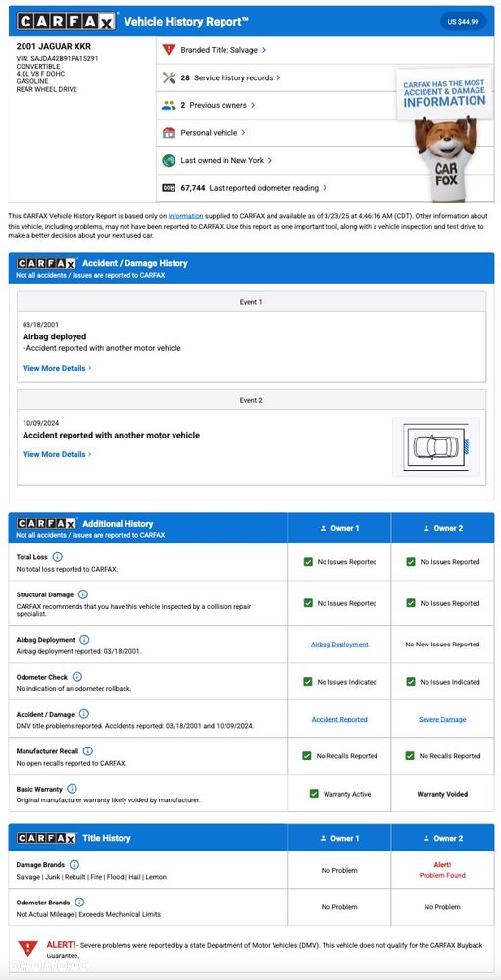Click the info icon next to Structural Damage
This screenshot has width=501, height=980.
(83, 594)
